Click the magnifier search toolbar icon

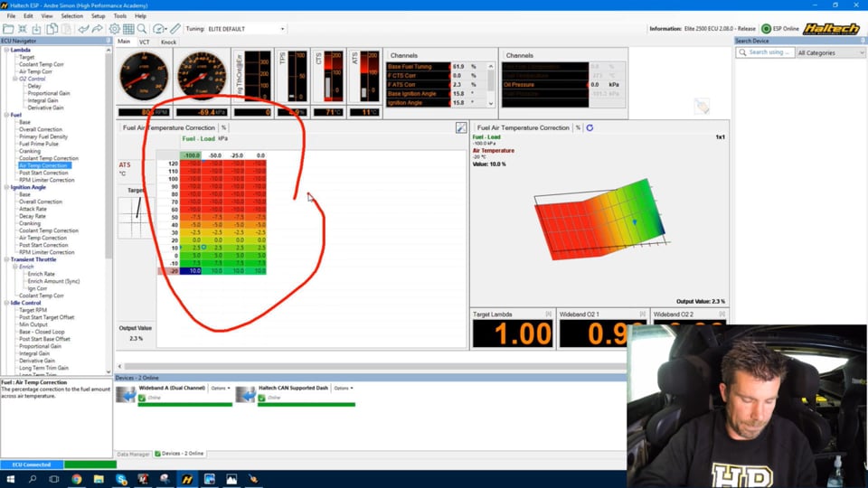coord(142,29)
